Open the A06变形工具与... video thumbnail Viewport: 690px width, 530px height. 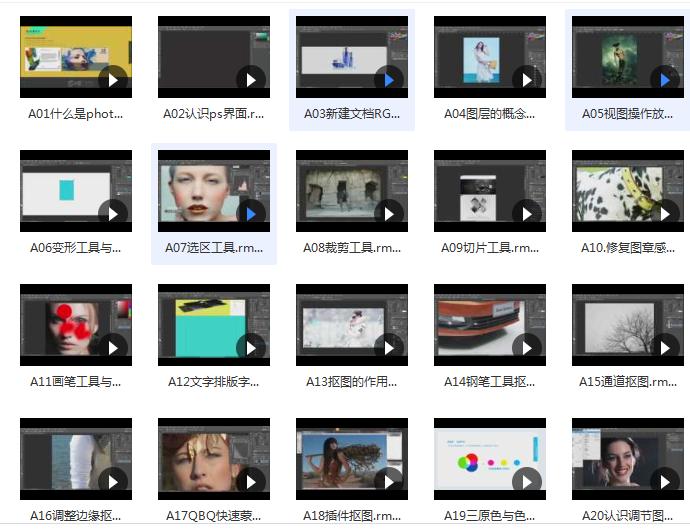[x=76, y=191]
